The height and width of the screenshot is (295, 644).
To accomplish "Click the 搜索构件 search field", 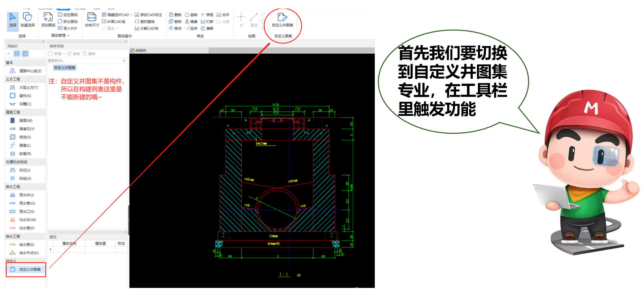I will tap(87, 61).
